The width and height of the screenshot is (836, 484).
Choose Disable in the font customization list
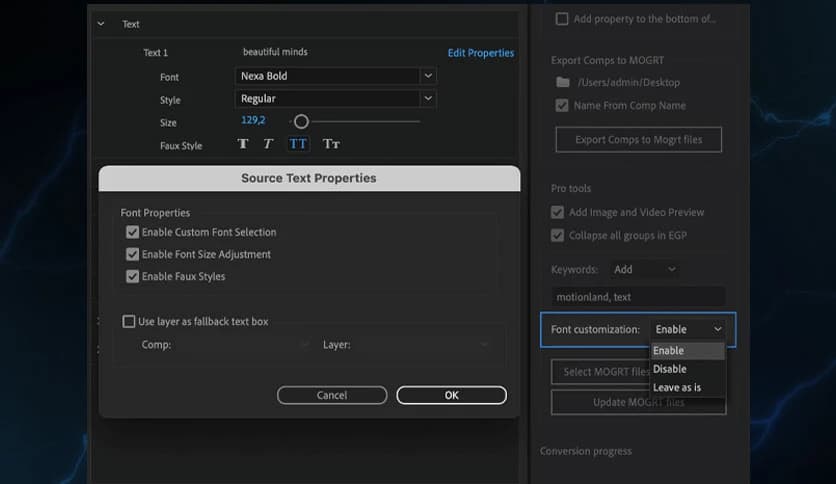(688, 369)
